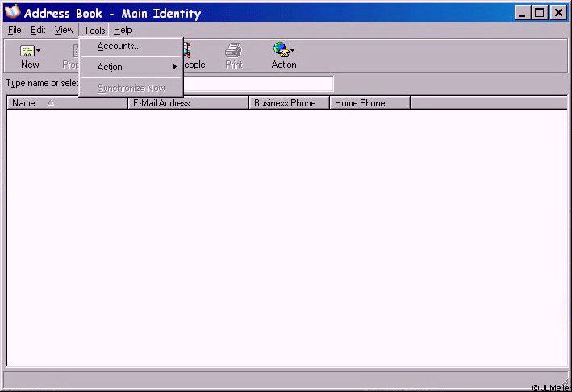Sort by the Home Phone column header
This screenshot has width=572, height=392.
click(370, 103)
